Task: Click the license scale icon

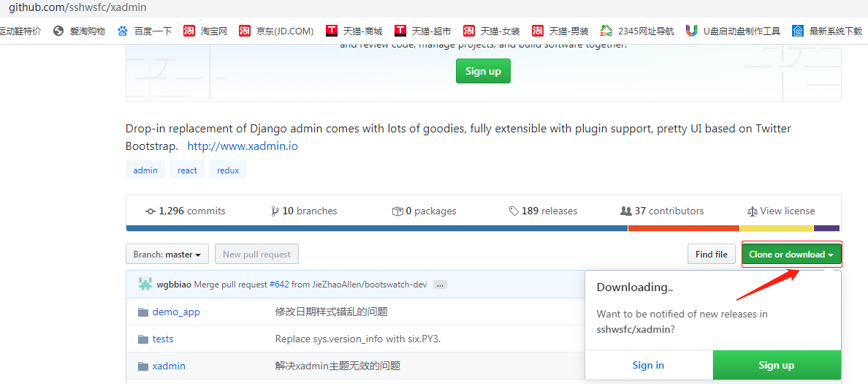Action: pos(753,211)
